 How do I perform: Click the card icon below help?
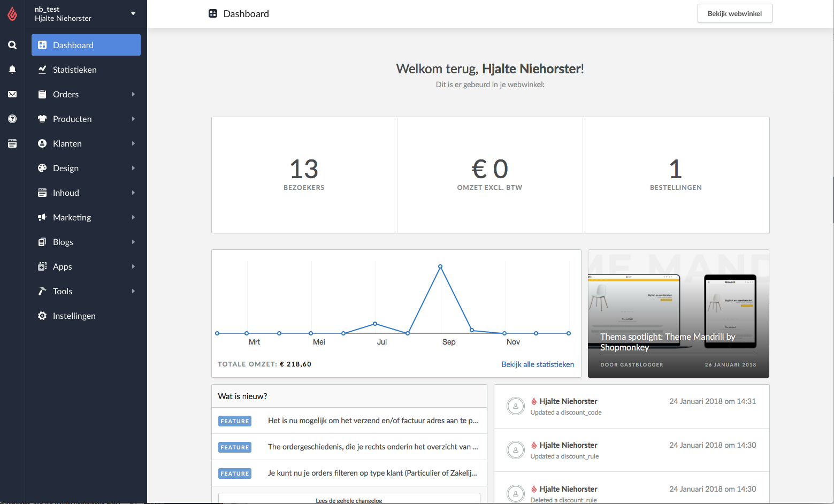(12, 143)
